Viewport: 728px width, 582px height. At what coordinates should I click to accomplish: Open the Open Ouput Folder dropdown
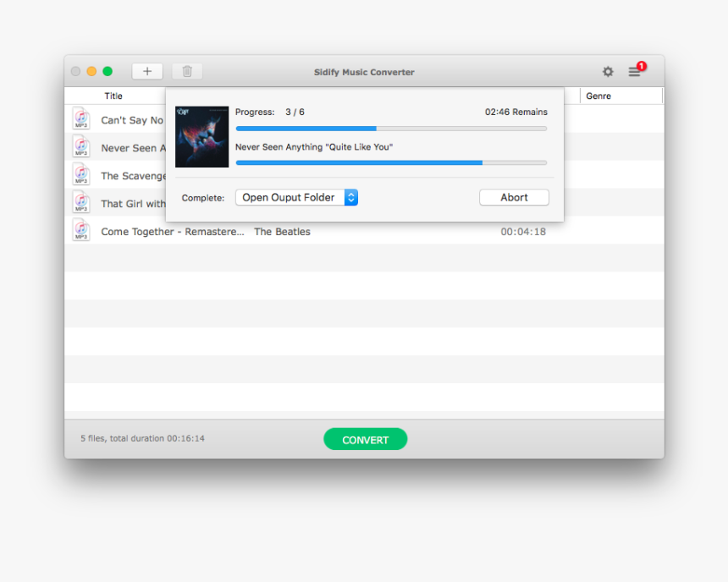[296, 197]
